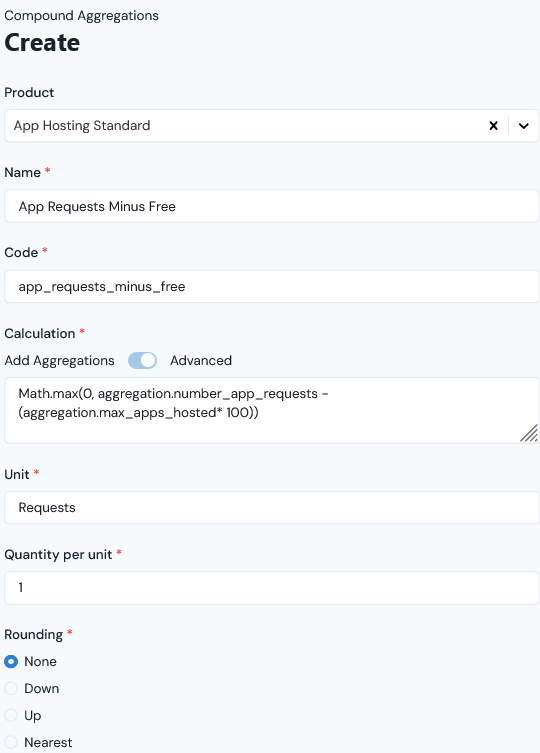
Task: Toggle the Advanced calculation switch
Action: click(142, 361)
